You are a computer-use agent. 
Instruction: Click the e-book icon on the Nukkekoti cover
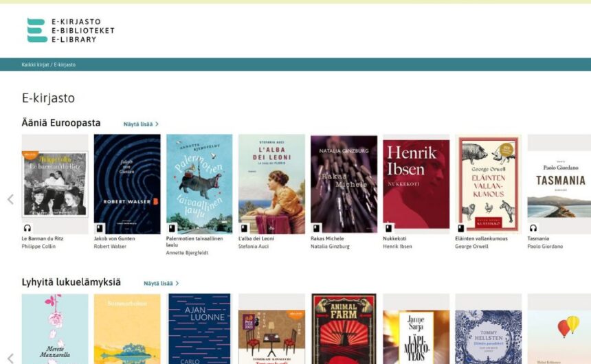[388, 228]
